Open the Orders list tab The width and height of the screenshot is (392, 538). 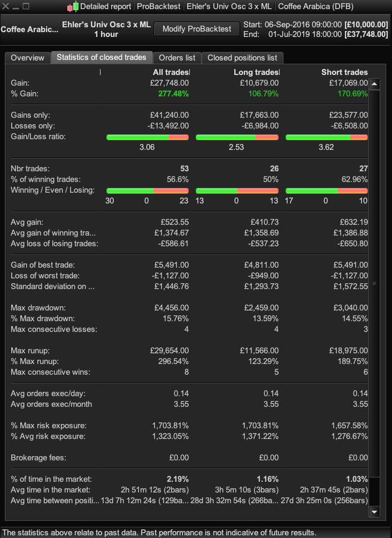click(178, 58)
